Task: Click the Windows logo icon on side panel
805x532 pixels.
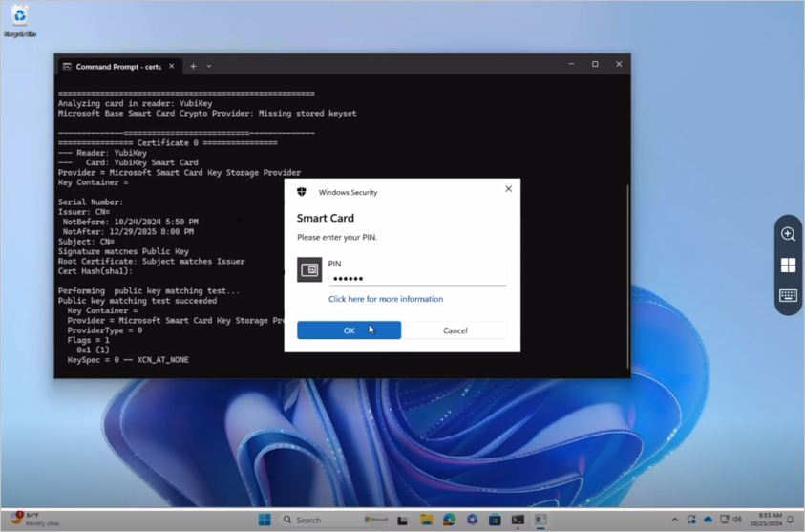Action: pyautogui.click(x=788, y=265)
